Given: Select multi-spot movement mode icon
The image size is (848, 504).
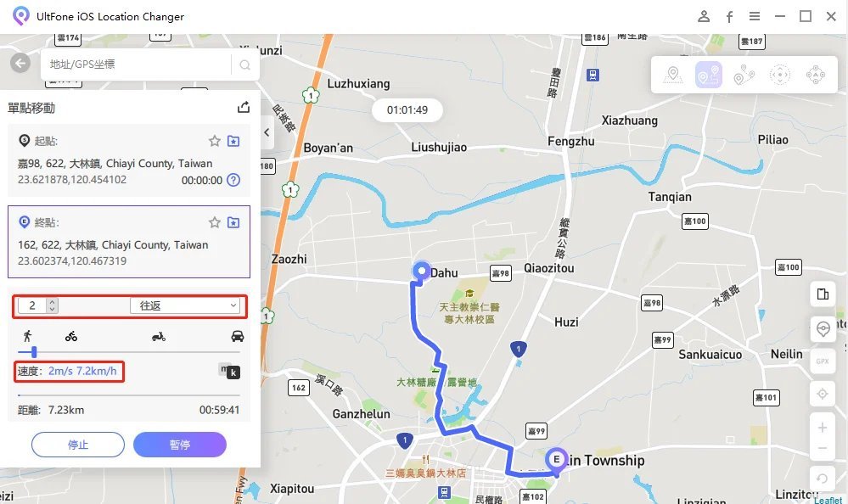Looking at the screenshot, I should coord(744,75).
